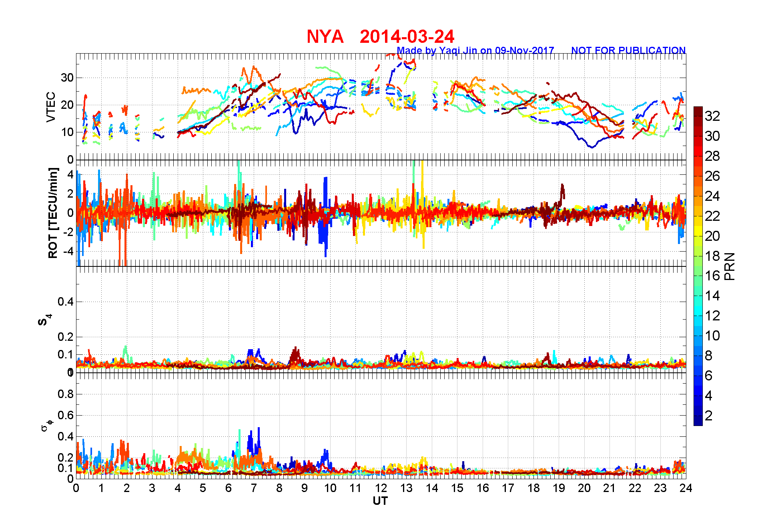Click colorbar tick label "24"
This screenshot has height=532, width=762.
click(x=712, y=196)
